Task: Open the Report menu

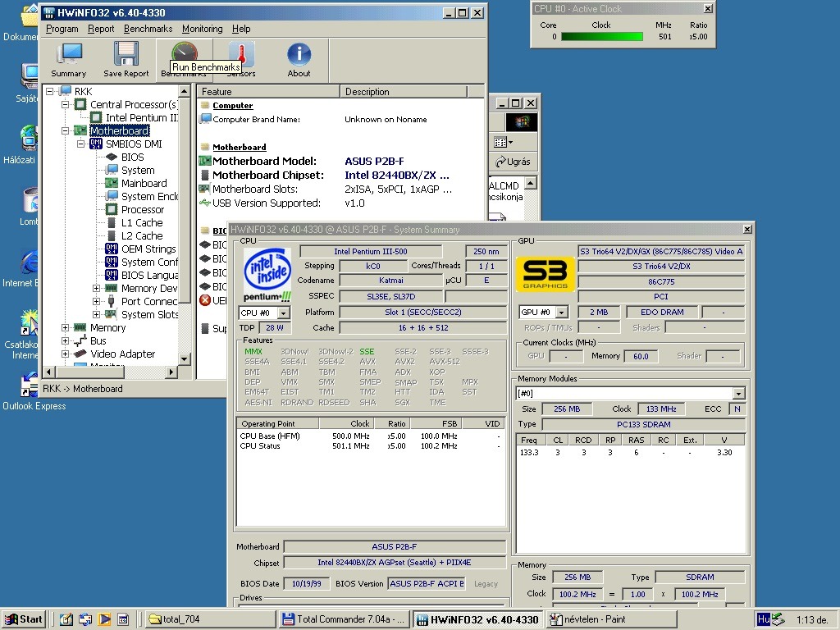Action: pyautogui.click(x=101, y=29)
